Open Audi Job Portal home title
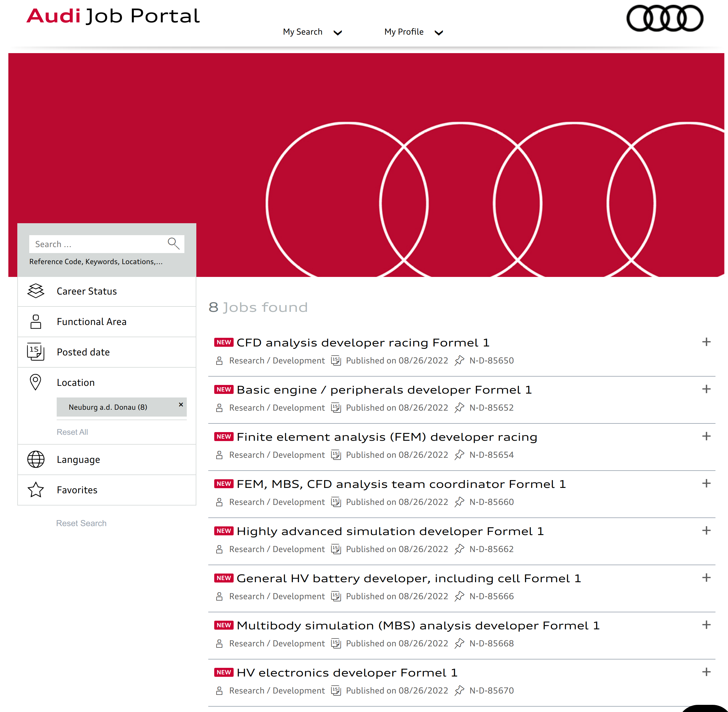728x712 pixels. (113, 16)
